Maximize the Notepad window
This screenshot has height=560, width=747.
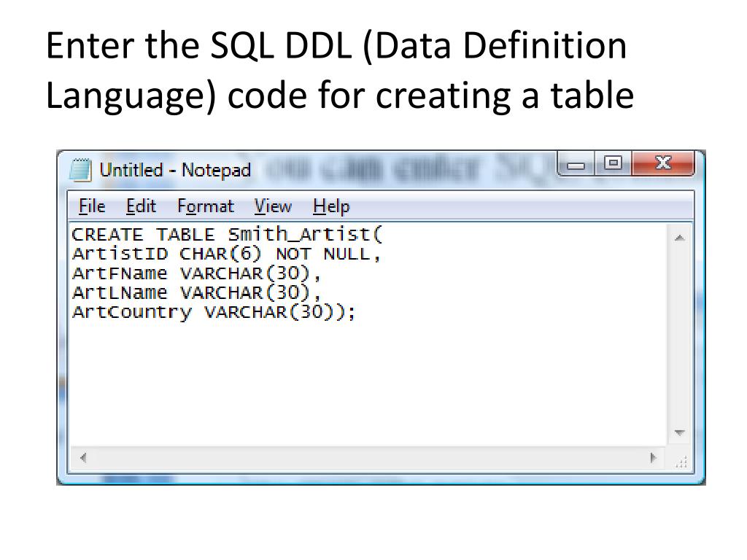pyautogui.click(x=614, y=164)
